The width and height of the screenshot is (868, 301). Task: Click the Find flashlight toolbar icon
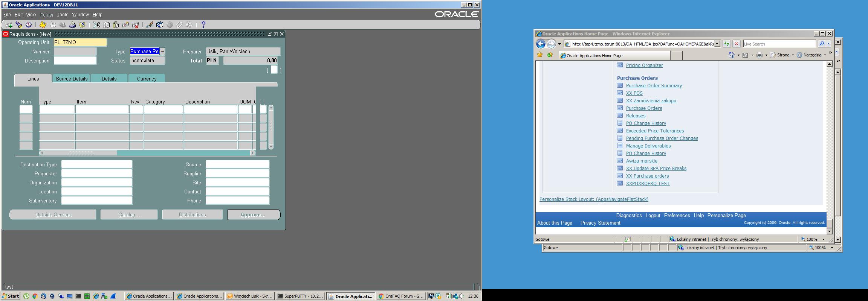coord(18,25)
